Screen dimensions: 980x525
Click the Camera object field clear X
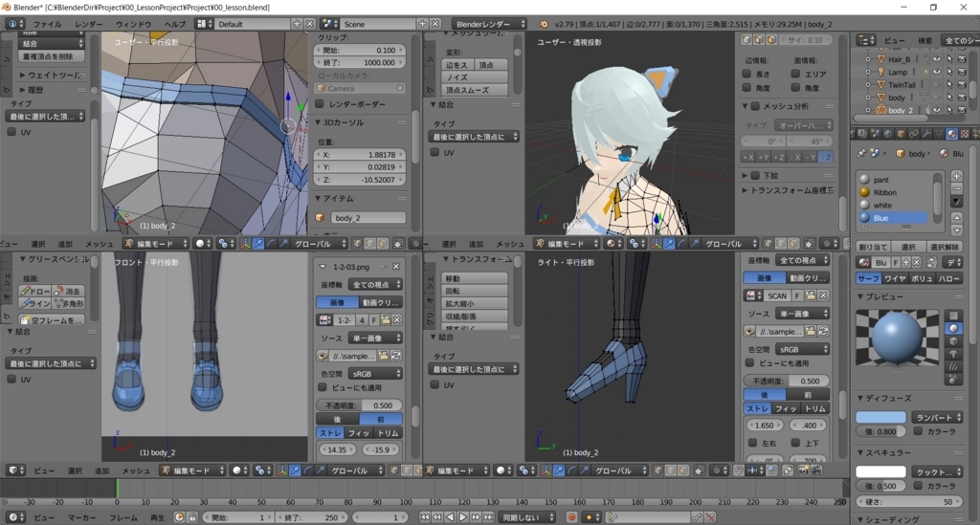point(400,88)
